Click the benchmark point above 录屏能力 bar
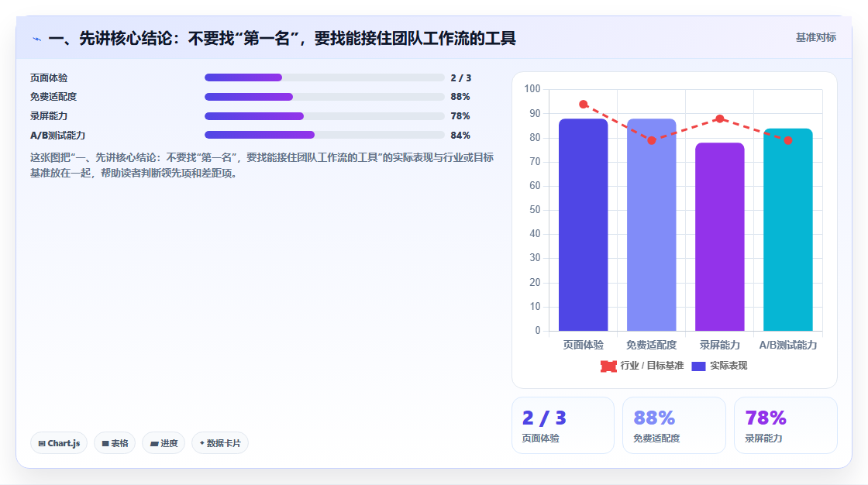This screenshot has width=868, height=485. pos(720,119)
